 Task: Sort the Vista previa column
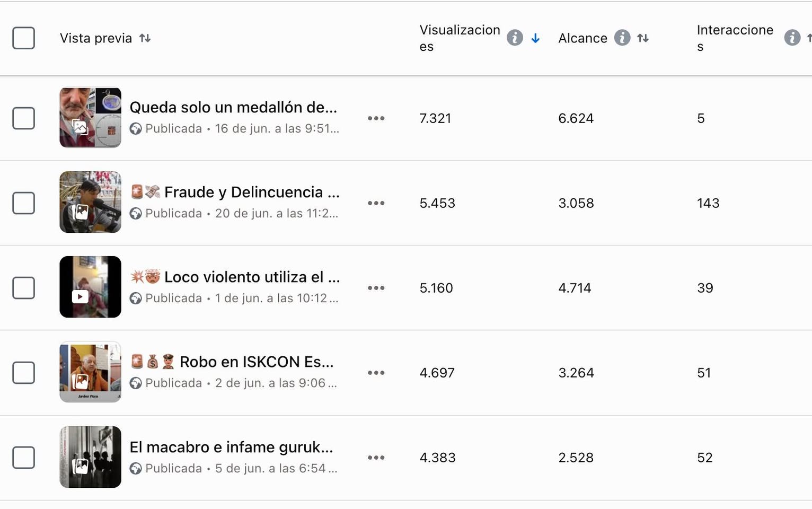[145, 38]
